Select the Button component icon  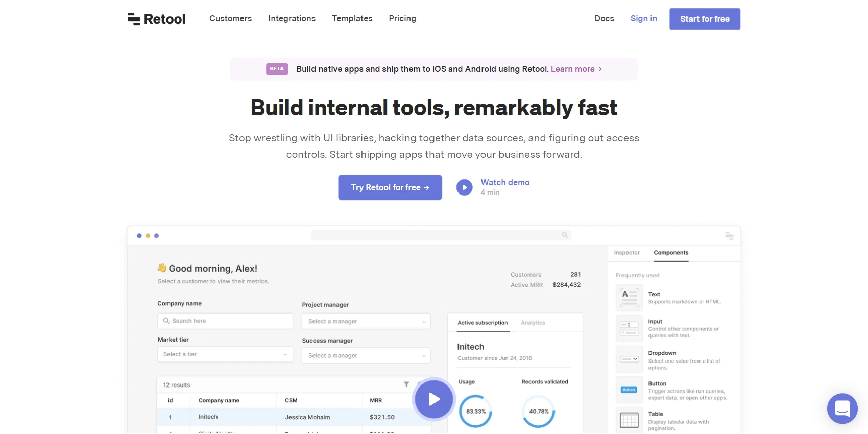[x=629, y=390]
